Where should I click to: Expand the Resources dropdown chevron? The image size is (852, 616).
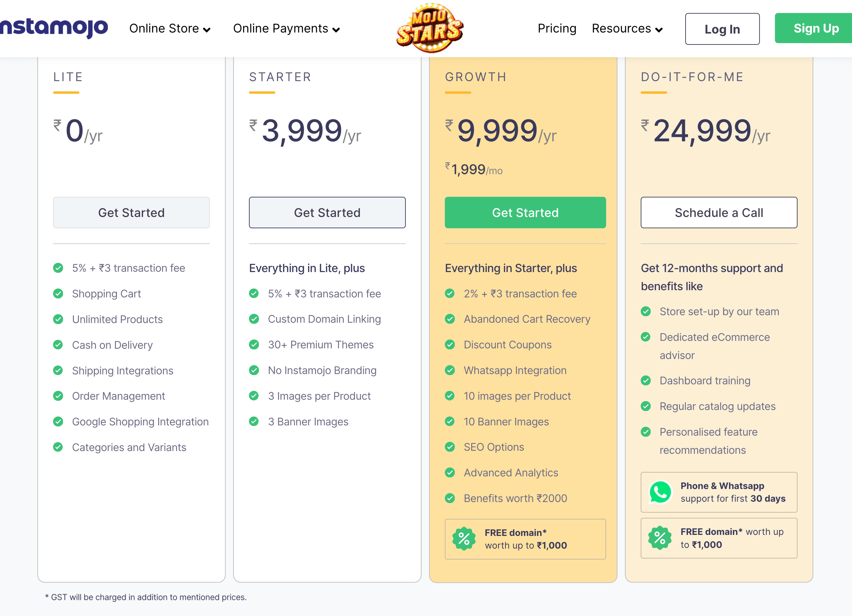click(659, 29)
